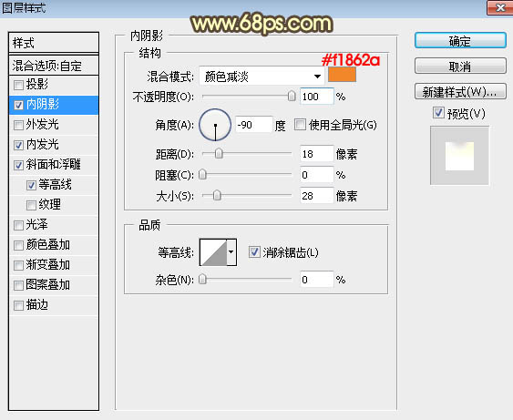Enable the 投影 drop shadow checkbox
The width and height of the screenshot is (513, 420).
coord(18,85)
